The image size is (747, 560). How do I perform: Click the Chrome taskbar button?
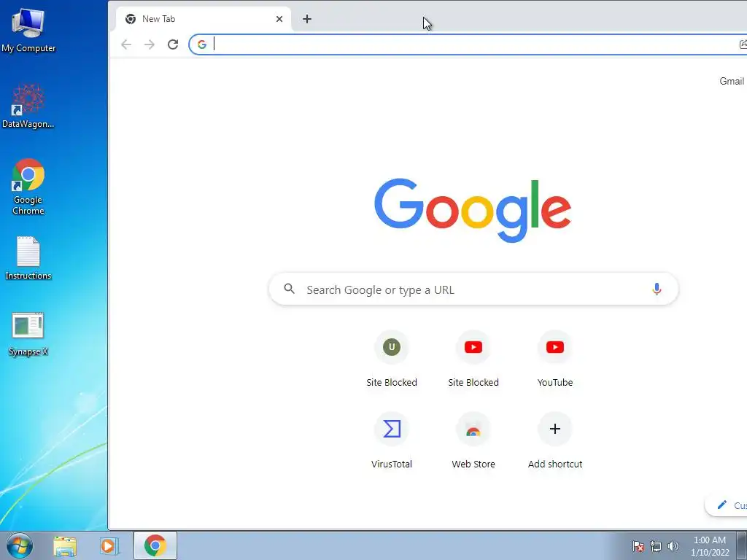(x=155, y=545)
